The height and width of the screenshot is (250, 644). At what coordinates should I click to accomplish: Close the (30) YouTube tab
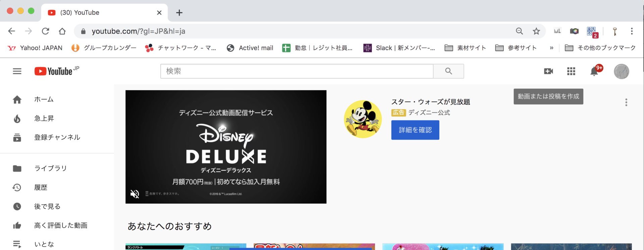(159, 13)
